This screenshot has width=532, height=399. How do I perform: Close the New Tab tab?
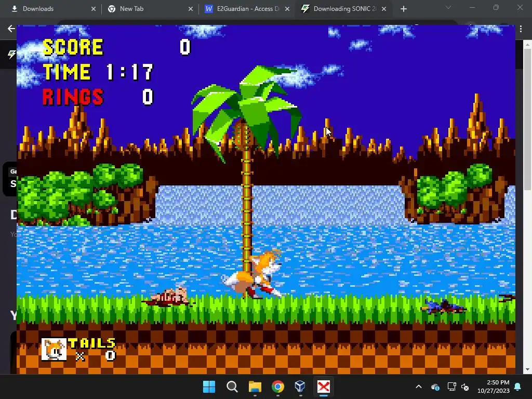click(x=191, y=9)
